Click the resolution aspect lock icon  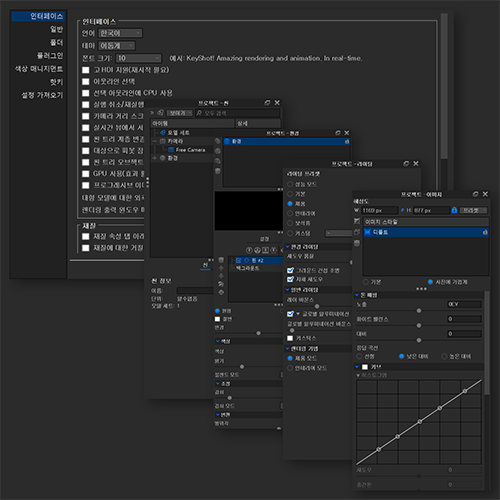coord(454,210)
